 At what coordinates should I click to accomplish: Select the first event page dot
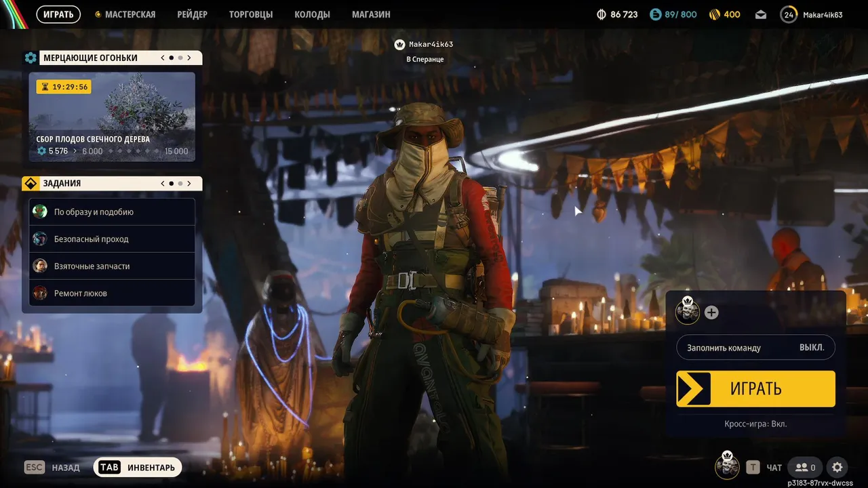point(172,58)
